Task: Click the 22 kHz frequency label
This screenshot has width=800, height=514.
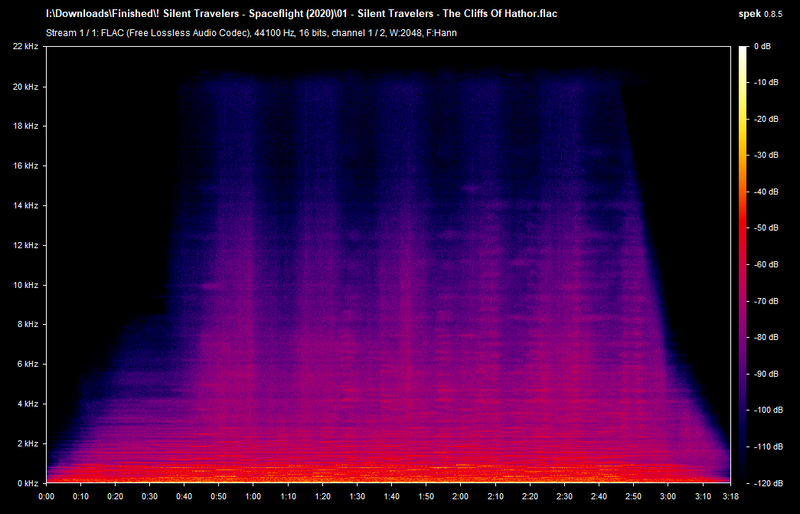Action: point(26,46)
